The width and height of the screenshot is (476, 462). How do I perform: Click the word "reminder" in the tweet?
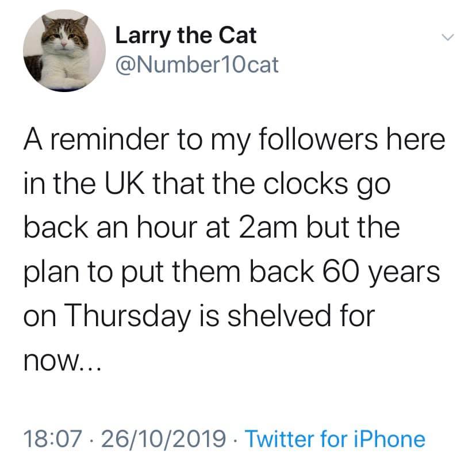coord(114,142)
